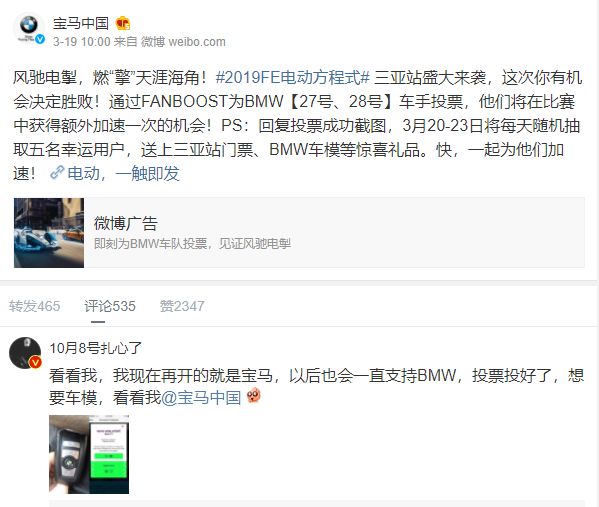Click the blue verified badge on BMW avatar
The image size is (599, 507).
click(40, 39)
